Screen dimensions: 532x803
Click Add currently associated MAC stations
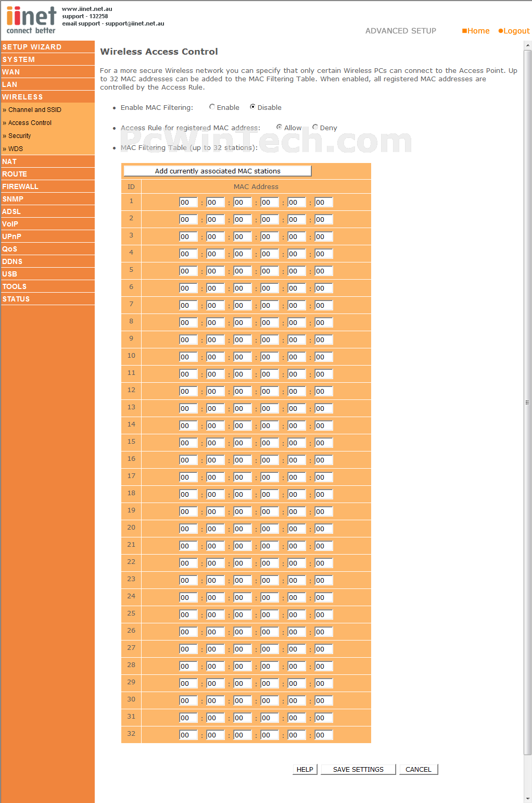point(218,171)
